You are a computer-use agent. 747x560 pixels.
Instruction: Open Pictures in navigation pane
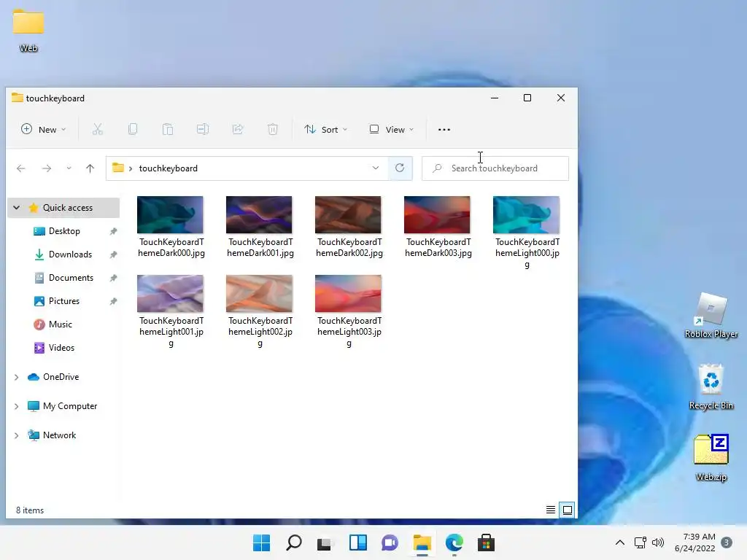pyautogui.click(x=64, y=301)
